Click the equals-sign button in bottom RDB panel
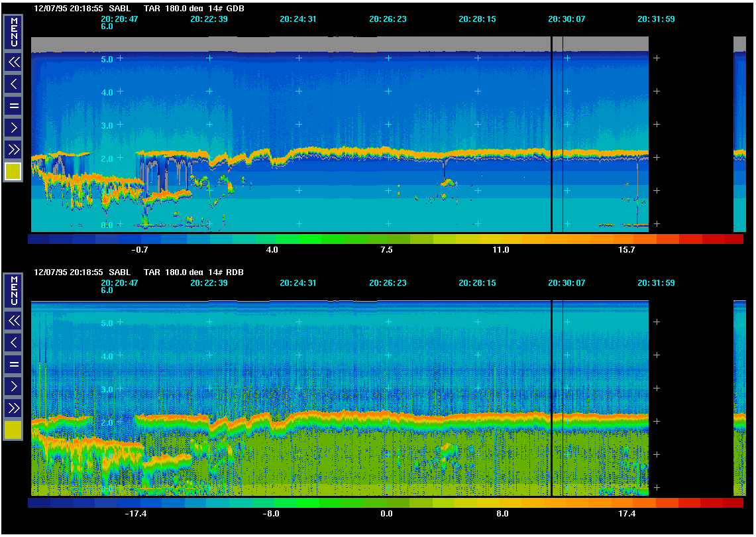The width and height of the screenshot is (756, 537). [x=13, y=364]
